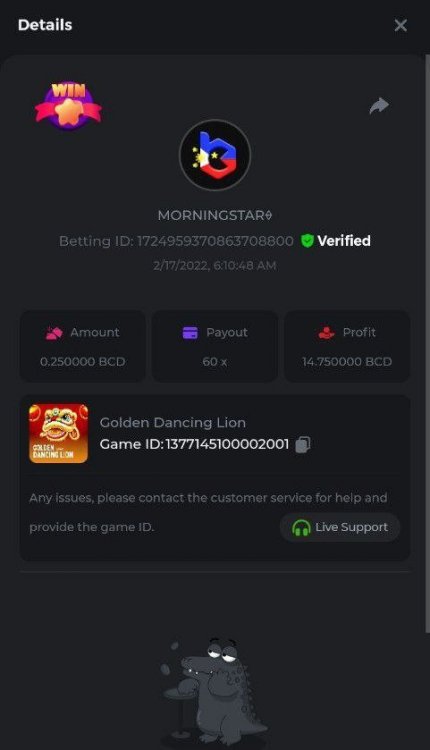This screenshot has height=750, width=430.
Task: Click the purple Payout card icon
Action: coord(190,332)
